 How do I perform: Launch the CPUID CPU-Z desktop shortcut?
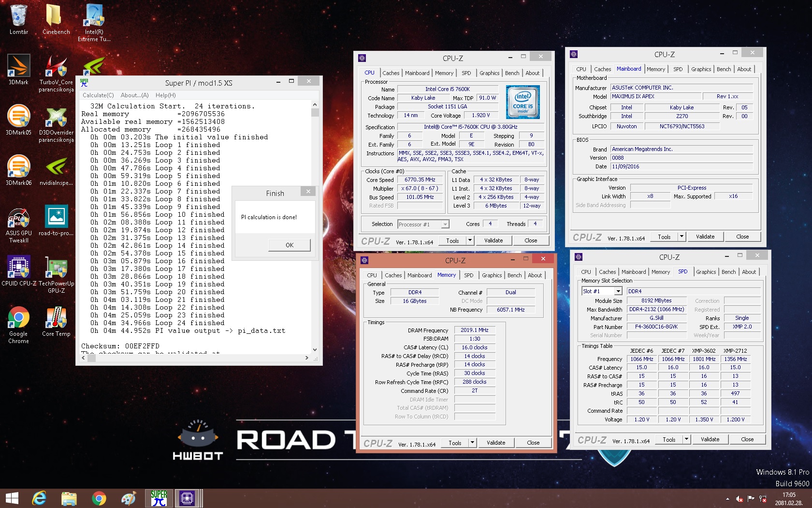(x=18, y=271)
